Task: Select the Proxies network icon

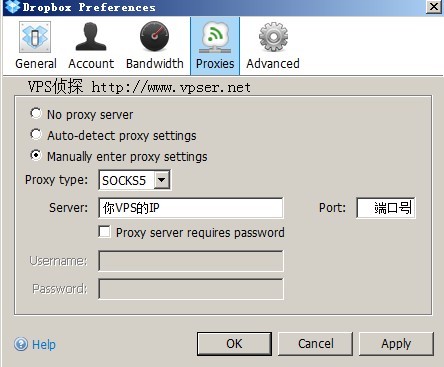Action: (215, 37)
